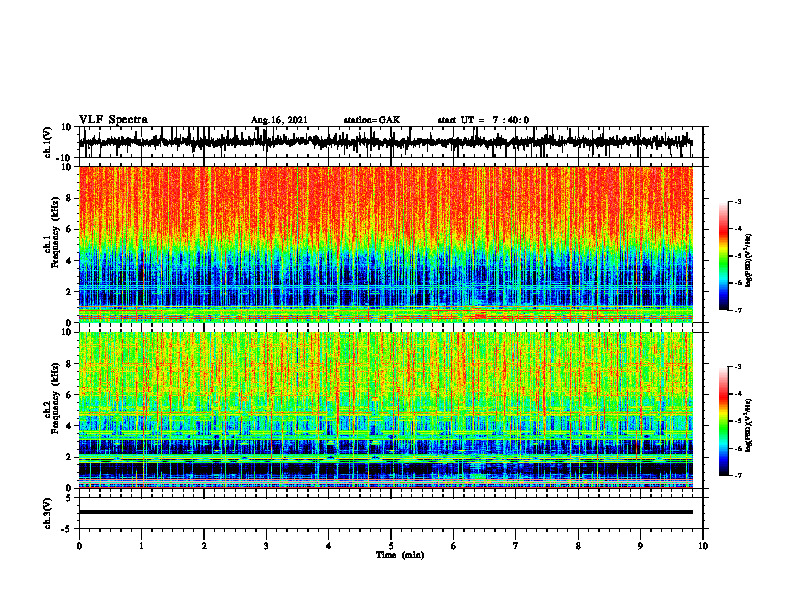Click the 'VLF Spectra' title text
This screenshot has height=612, width=792.
pyautogui.click(x=113, y=120)
